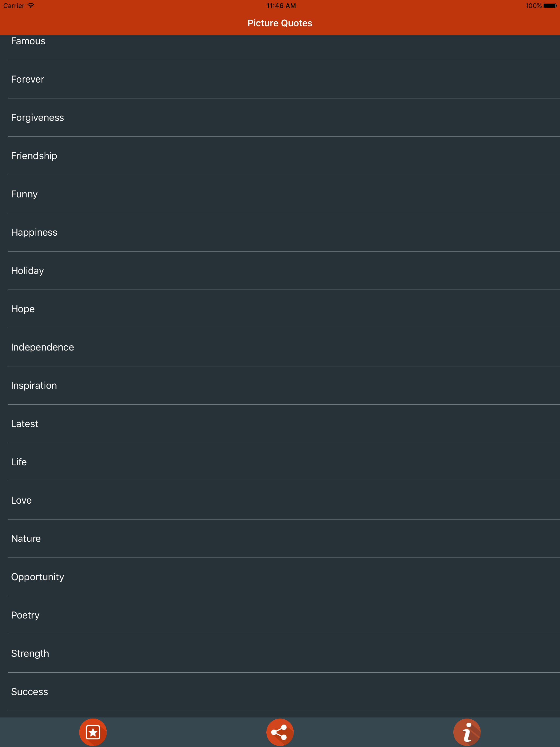
Task: Tap the Share icon in the toolbar
Action: 280,732
